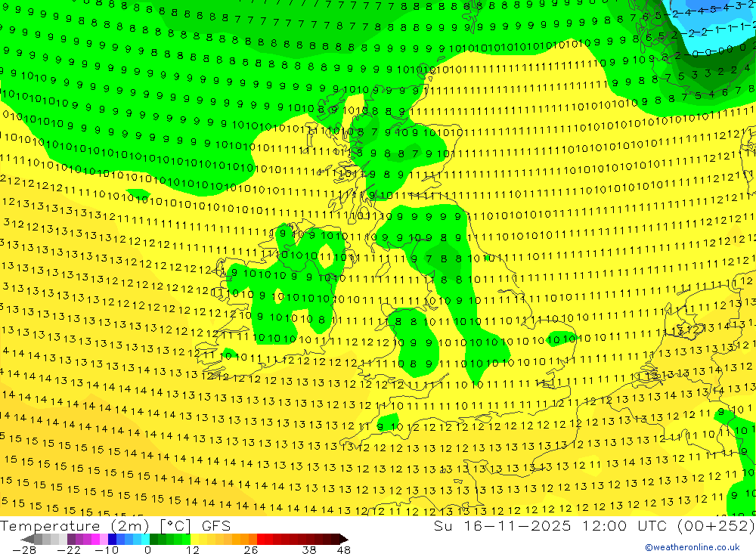The height and width of the screenshot is (554, 756).
Task: Click the date 'Su 16-11-2025 12:00 UTC (00+252)'
Action: [x=594, y=525]
